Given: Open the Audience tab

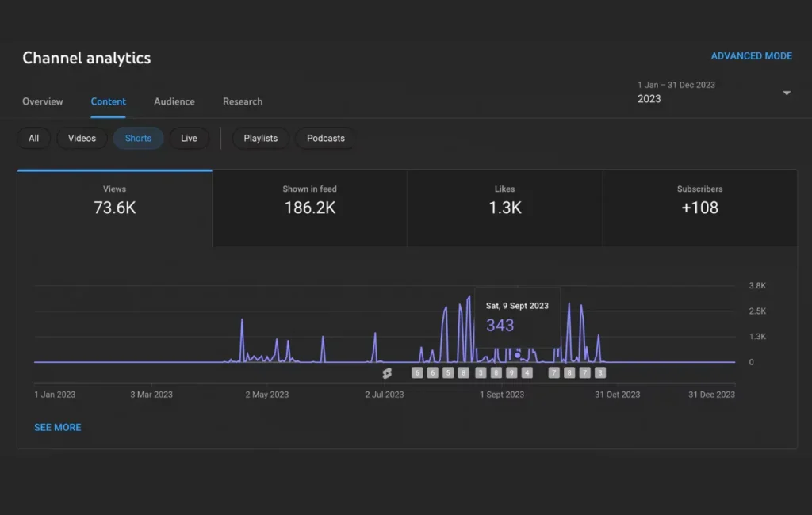Looking at the screenshot, I should [x=174, y=101].
